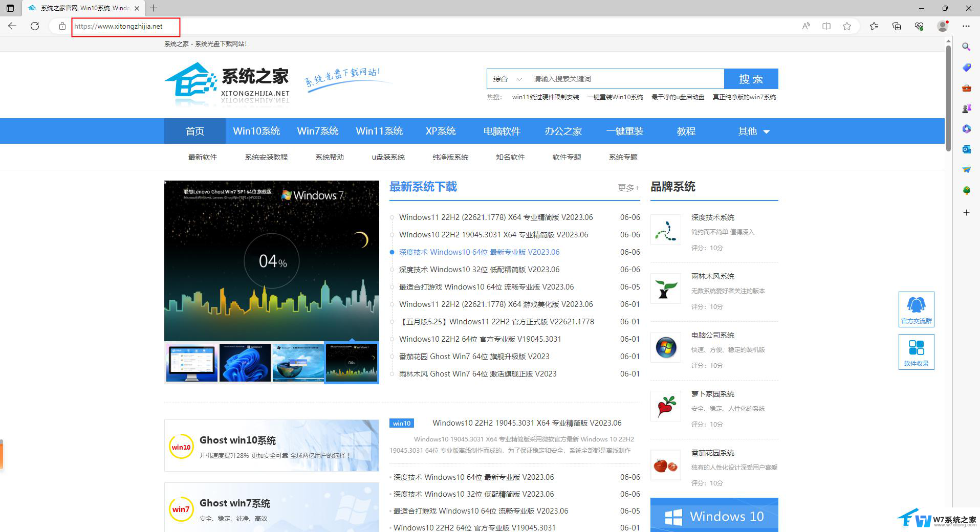Open 番茄花园 Ghost Win7 64位 旗舰升级版 link
Image resolution: width=980 pixels, height=532 pixels.
[x=474, y=357]
